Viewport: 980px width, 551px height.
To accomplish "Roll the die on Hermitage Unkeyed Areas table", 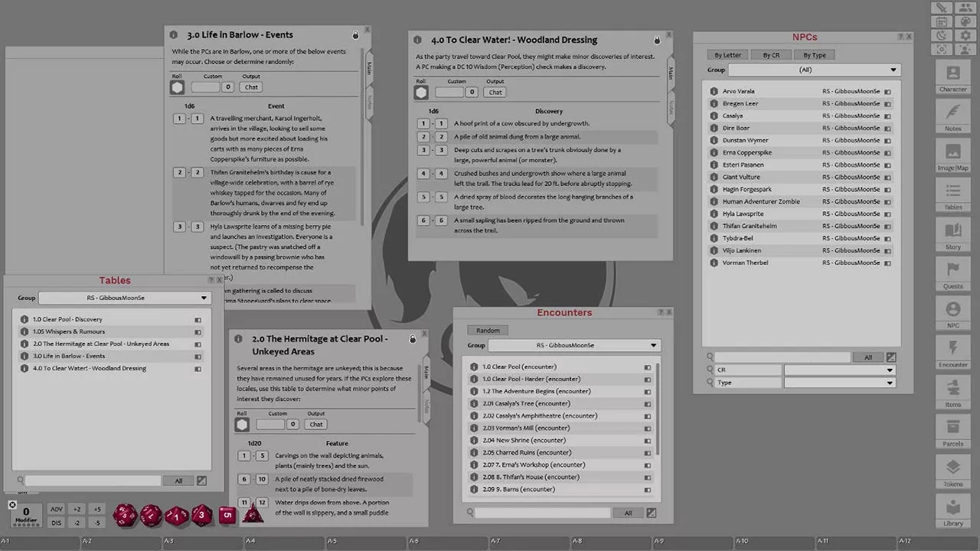I will click(x=242, y=424).
